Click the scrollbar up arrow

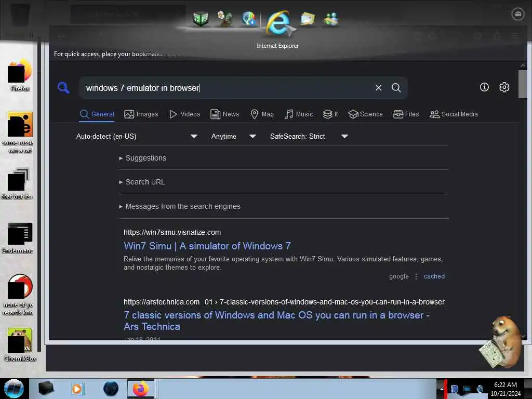pyautogui.click(x=523, y=65)
